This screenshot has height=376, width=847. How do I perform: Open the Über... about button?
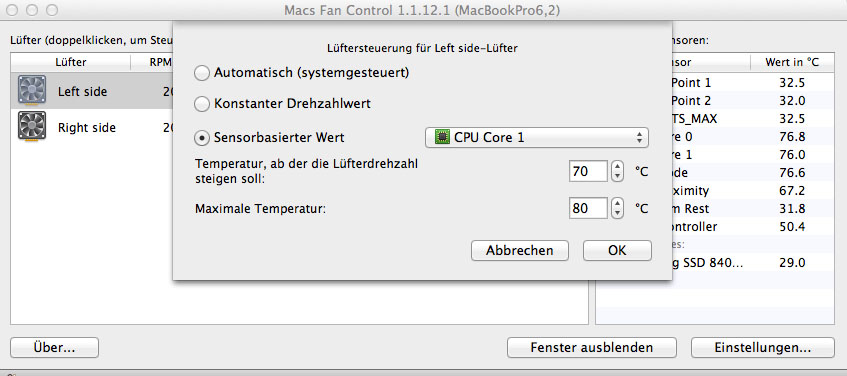click(x=55, y=347)
